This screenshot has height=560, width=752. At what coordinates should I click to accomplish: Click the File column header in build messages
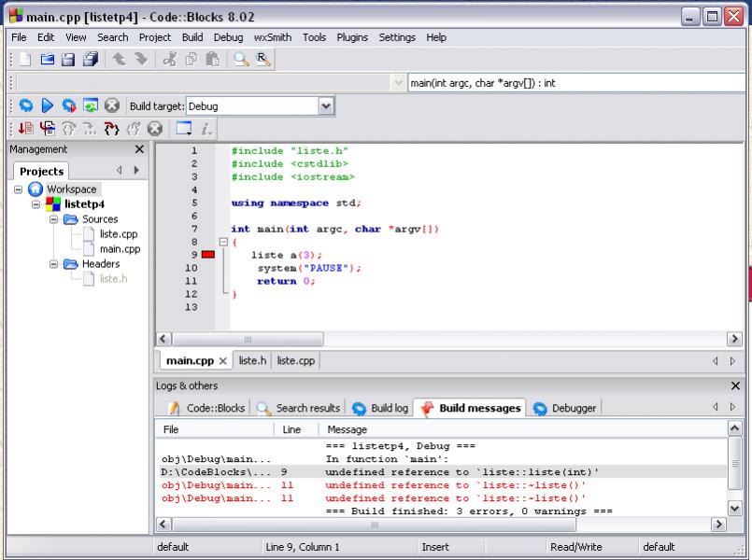214,429
